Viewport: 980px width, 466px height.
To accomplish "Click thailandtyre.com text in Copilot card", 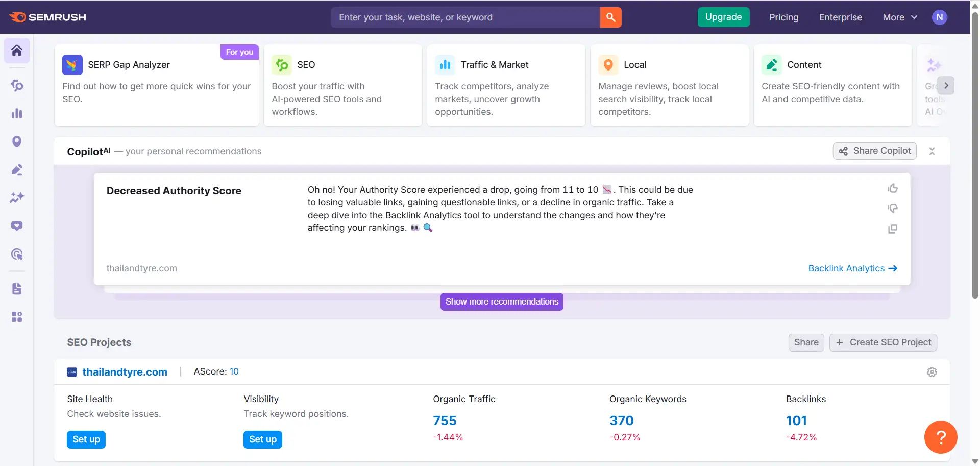I will tap(142, 268).
